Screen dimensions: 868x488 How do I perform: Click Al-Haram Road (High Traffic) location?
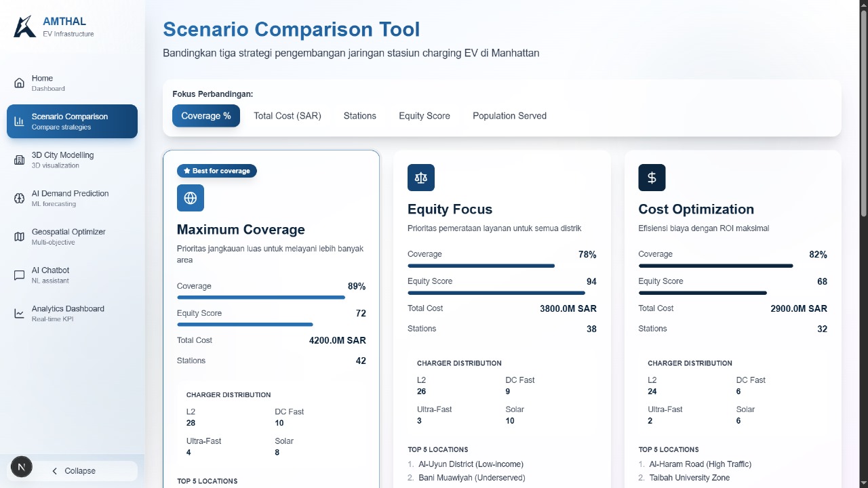701,464
